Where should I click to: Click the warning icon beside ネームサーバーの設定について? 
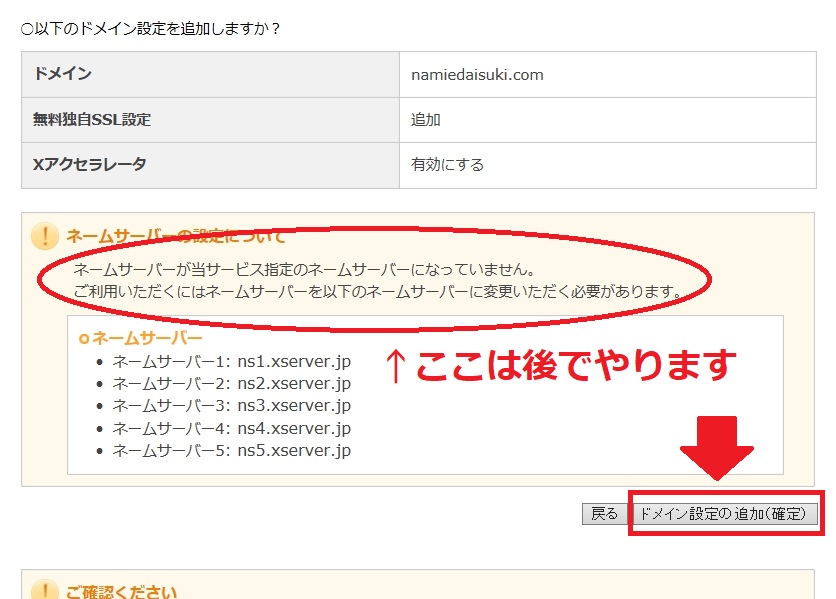tap(45, 236)
